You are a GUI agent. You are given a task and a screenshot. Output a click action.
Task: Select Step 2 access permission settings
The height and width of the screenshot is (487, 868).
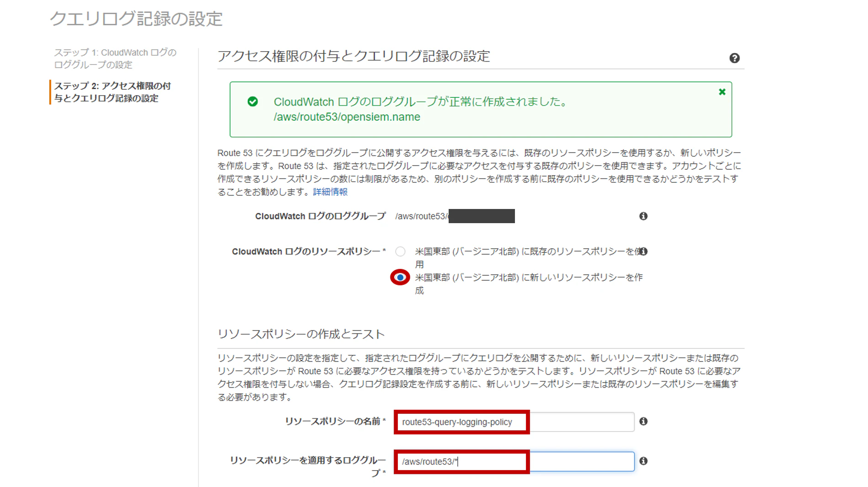pyautogui.click(x=113, y=92)
